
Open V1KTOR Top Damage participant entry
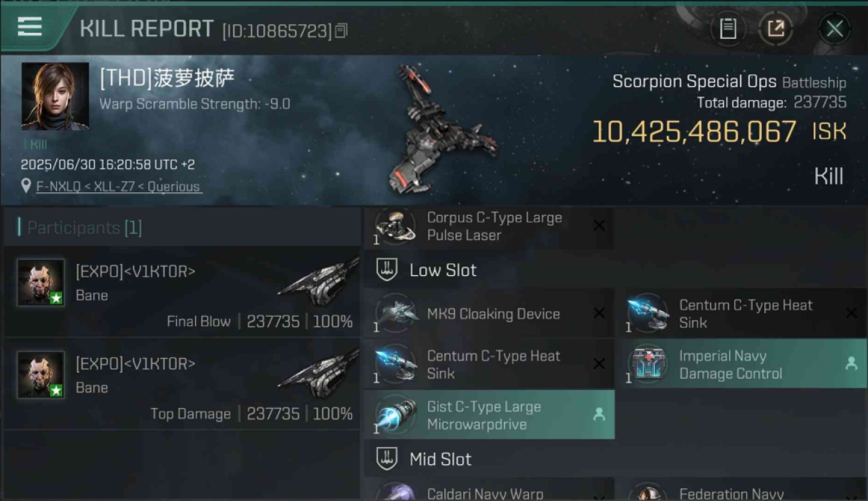tap(182, 383)
